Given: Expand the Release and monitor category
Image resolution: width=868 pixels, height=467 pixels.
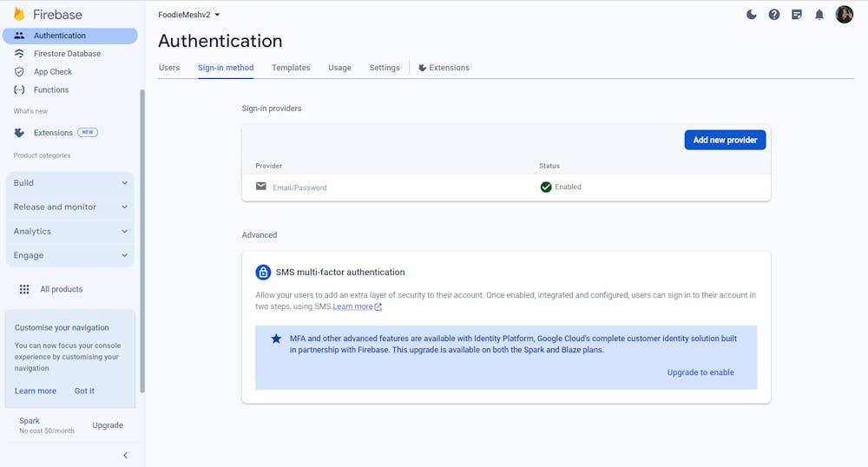Looking at the screenshot, I should point(70,207).
